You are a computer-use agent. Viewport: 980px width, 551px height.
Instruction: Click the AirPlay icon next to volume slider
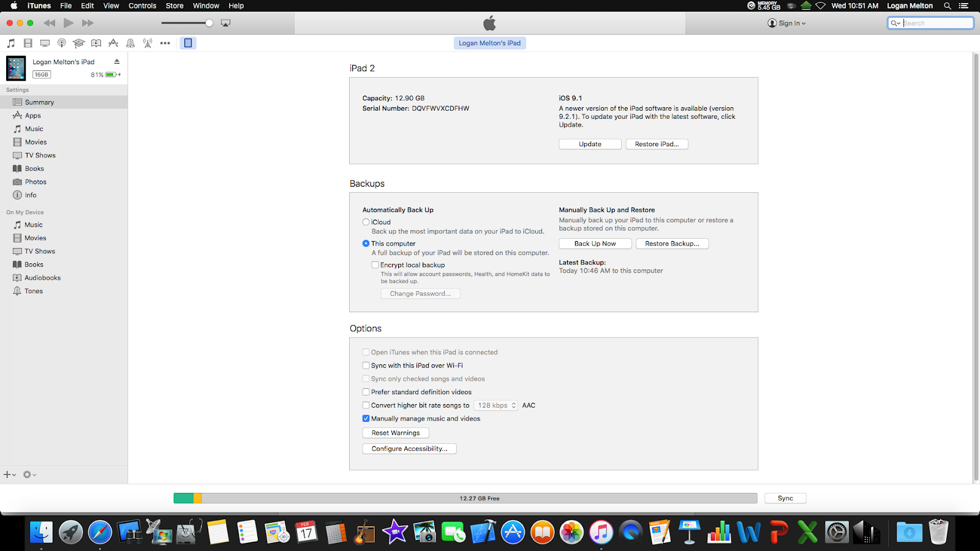coord(225,23)
